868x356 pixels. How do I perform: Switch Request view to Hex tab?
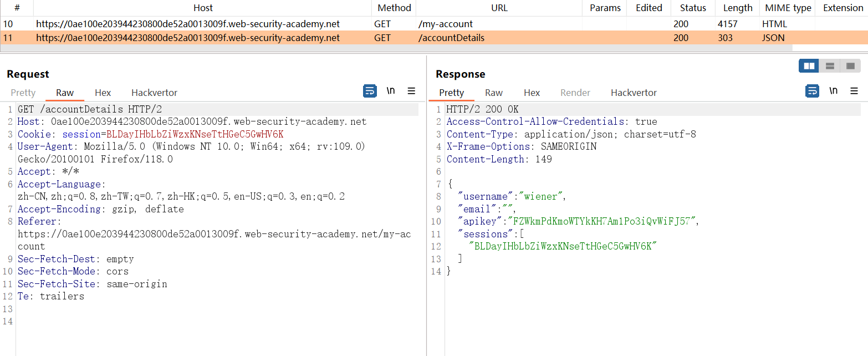coord(103,93)
